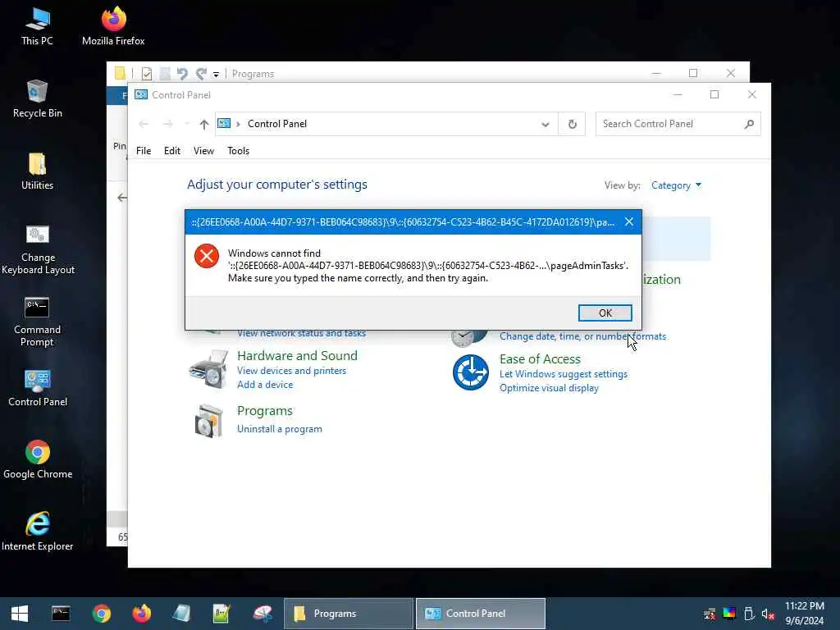
Task: Open the View menu in Control Panel
Action: pos(203,151)
